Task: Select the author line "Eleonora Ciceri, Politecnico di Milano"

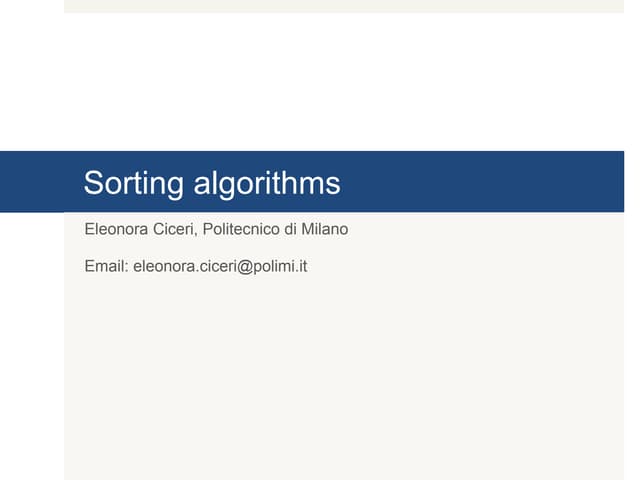Action: click(216, 230)
